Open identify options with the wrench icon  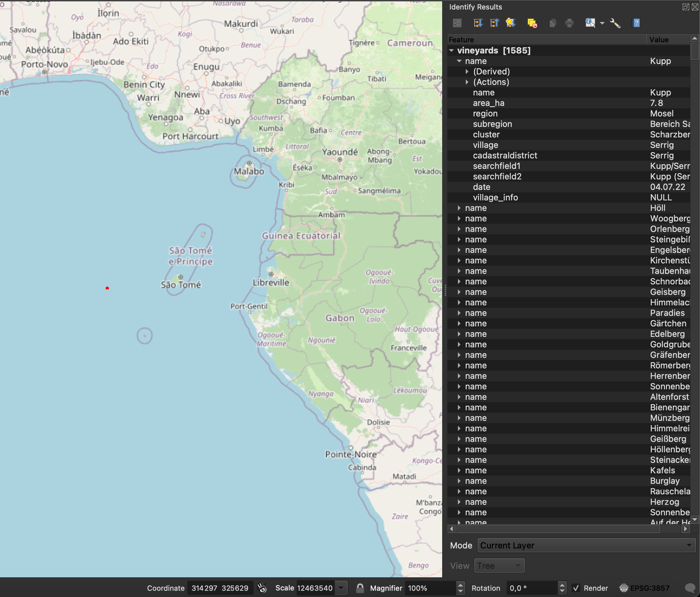pos(616,23)
